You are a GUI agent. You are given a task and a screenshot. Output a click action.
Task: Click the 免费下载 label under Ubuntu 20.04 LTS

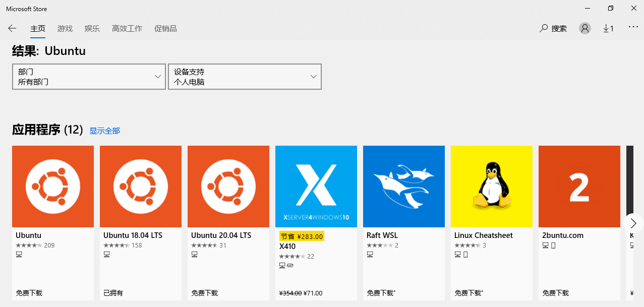(204, 293)
